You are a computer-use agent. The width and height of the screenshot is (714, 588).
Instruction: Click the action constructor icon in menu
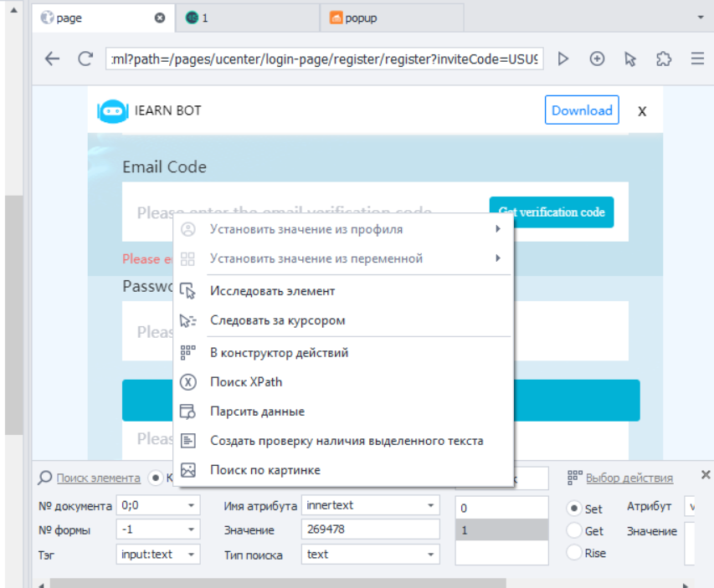(187, 353)
